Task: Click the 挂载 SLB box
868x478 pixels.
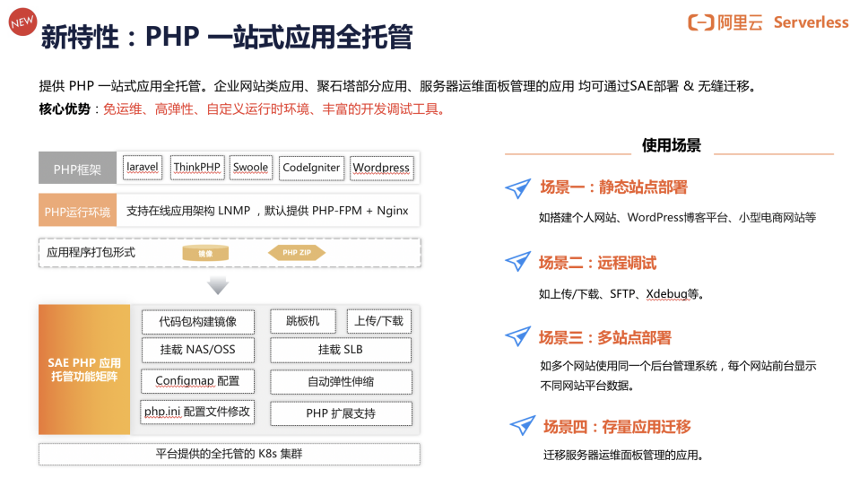Action: (x=341, y=350)
